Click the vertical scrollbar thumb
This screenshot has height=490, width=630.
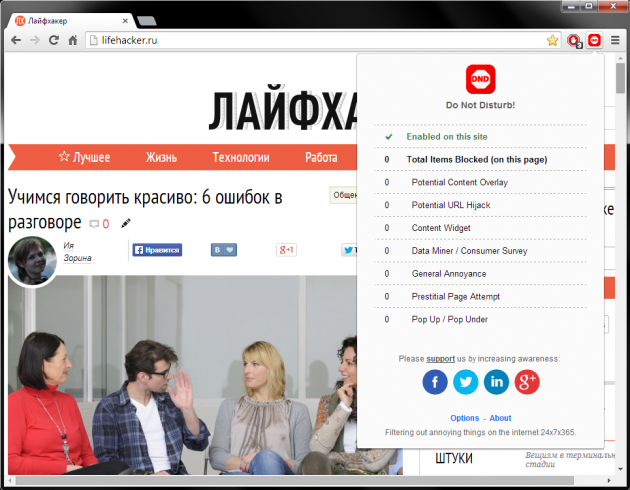[620, 78]
